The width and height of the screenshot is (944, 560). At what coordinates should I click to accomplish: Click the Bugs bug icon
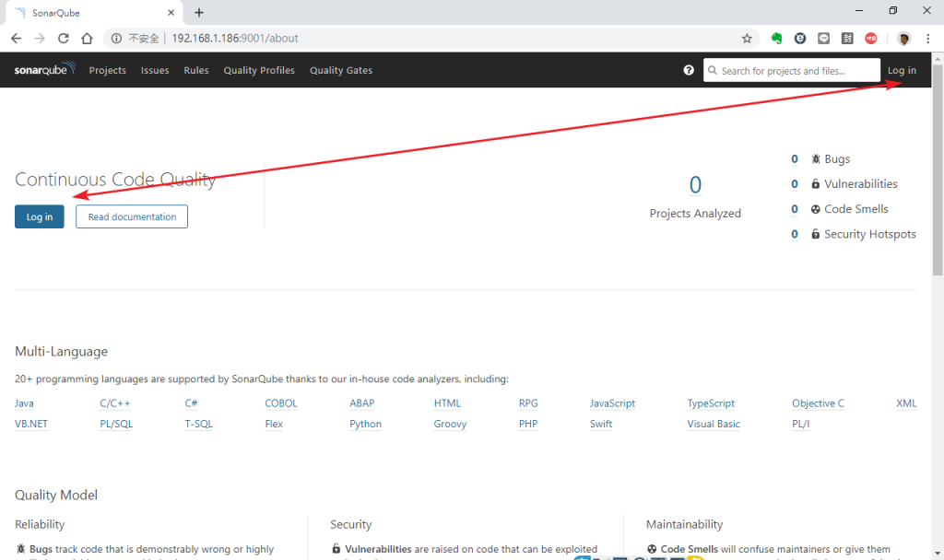816,158
